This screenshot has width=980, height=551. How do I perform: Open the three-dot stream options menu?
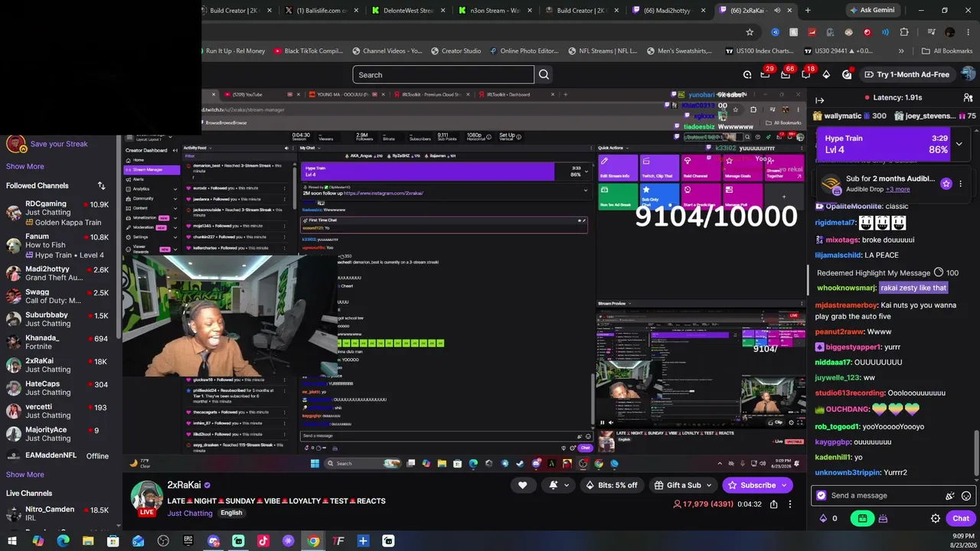pos(790,504)
